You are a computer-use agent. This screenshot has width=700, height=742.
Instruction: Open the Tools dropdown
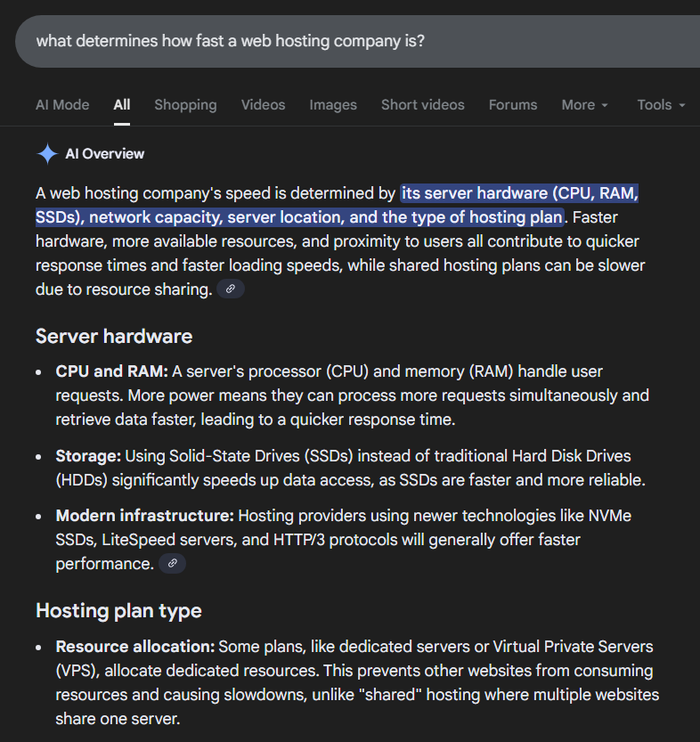click(661, 105)
